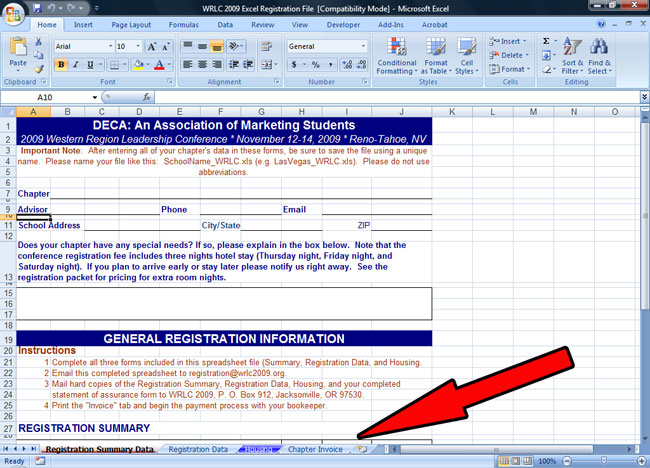Open the Formulas ribbon tab
The width and height of the screenshot is (650, 468).
[x=184, y=25]
